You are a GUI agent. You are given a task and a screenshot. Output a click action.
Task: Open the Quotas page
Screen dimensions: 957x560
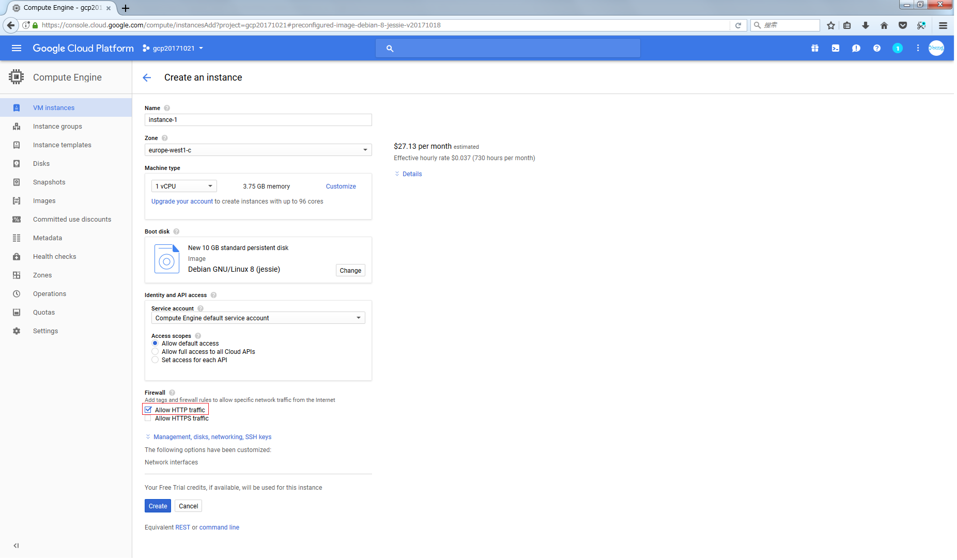(x=44, y=313)
